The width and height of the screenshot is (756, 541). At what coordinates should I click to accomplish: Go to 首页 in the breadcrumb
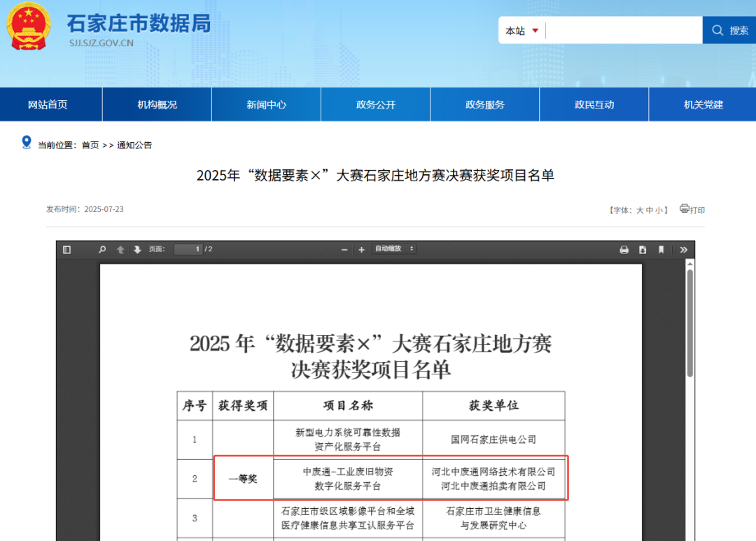pyautogui.click(x=90, y=145)
